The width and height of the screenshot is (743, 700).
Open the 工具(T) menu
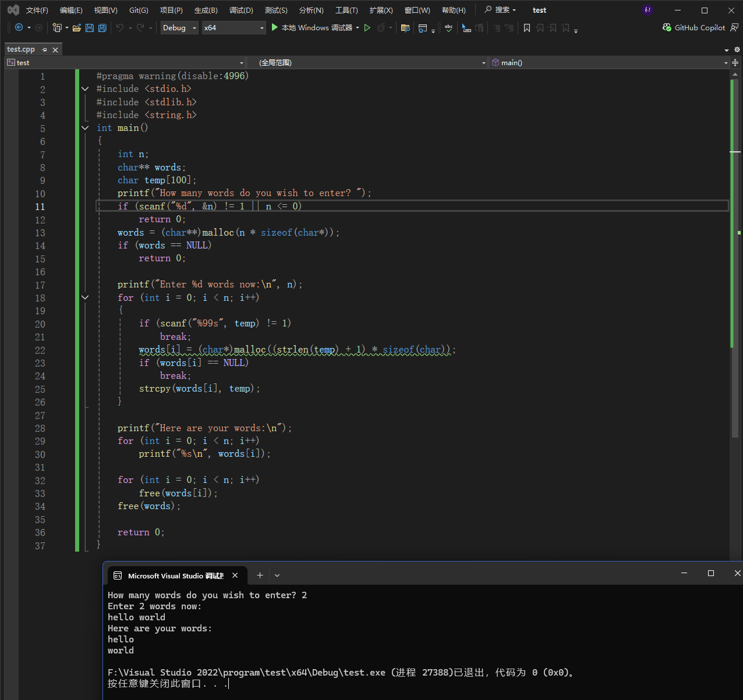pos(346,10)
